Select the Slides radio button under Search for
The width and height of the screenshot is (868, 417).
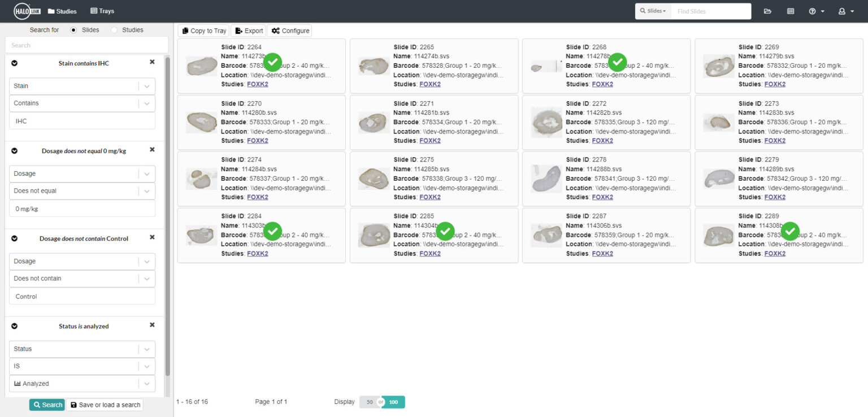(x=74, y=29)
